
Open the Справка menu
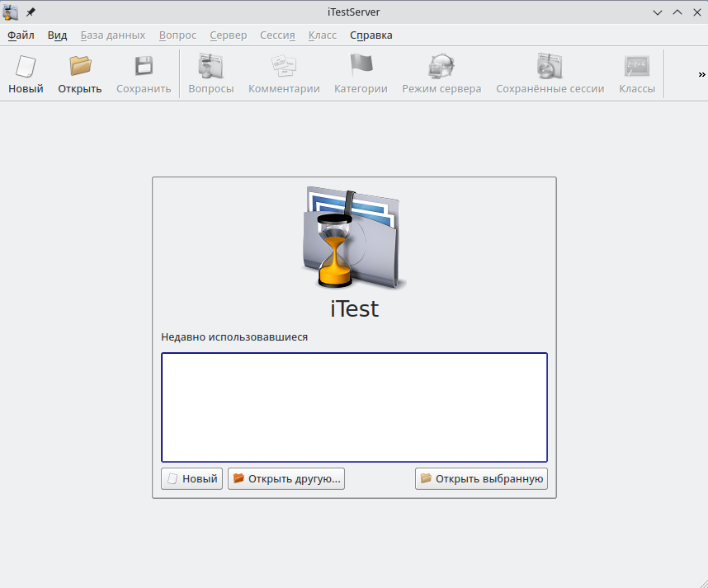[371, 35]
